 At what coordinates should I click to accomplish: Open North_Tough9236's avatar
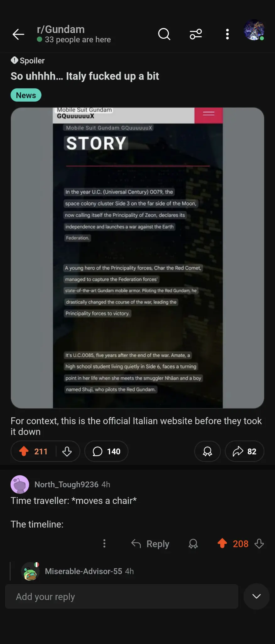click(x=20, y=484)
